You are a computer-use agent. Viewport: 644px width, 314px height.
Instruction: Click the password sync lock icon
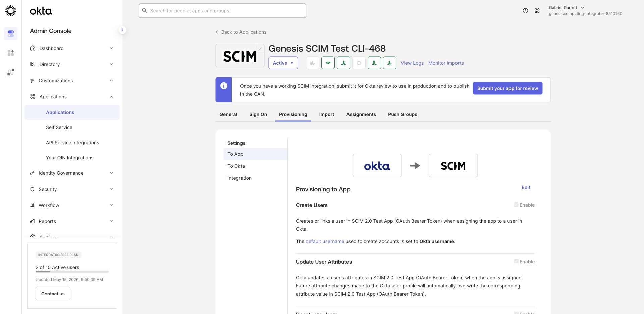coord(313,63)
